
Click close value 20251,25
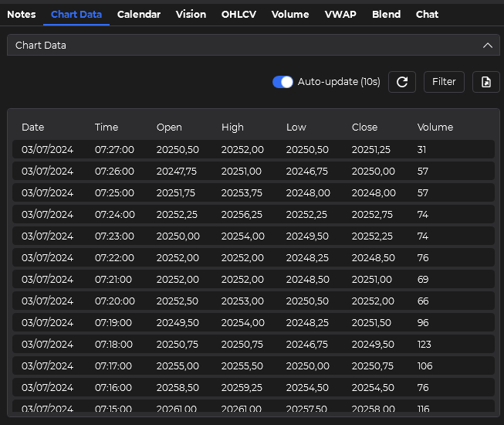tap(371, 150)
